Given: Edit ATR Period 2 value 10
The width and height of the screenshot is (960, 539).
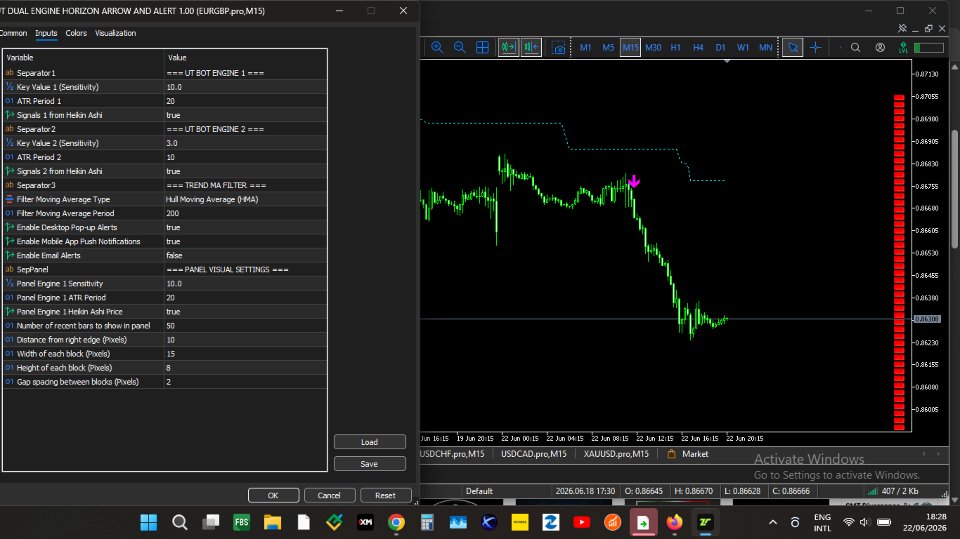Looking at the screenshot, I should pyautogui.click(x=246, y=157).
